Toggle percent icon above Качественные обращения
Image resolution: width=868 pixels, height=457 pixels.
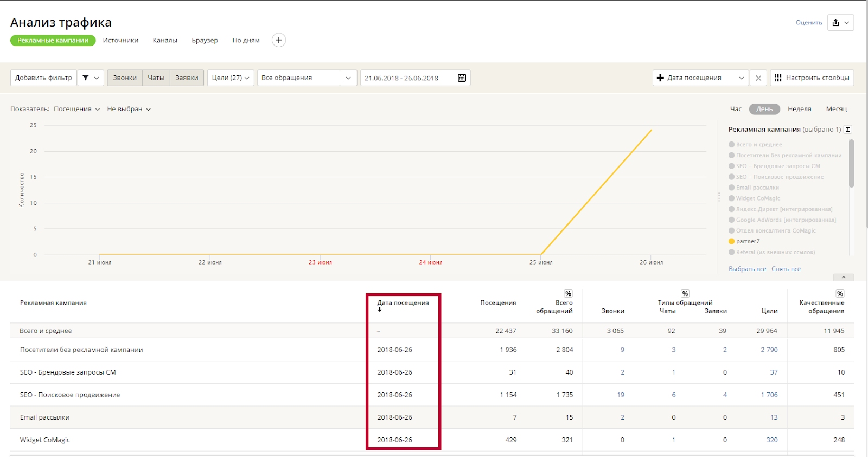[840, 294]
